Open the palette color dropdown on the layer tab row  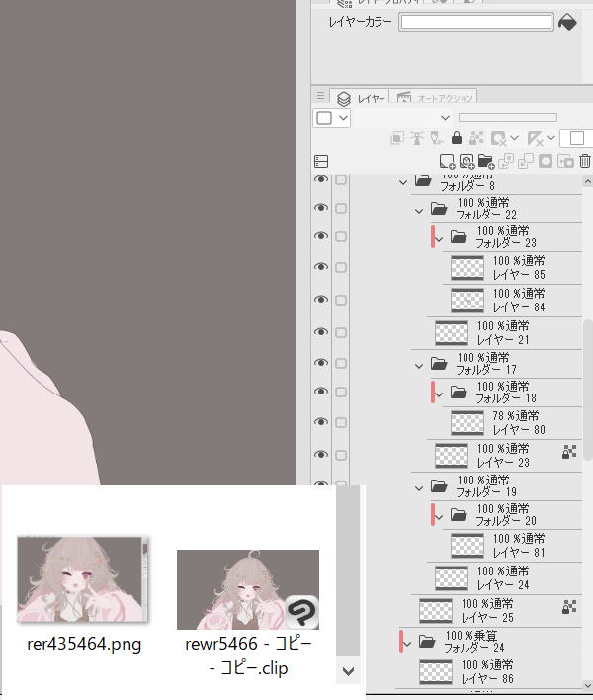coord(331,118)
